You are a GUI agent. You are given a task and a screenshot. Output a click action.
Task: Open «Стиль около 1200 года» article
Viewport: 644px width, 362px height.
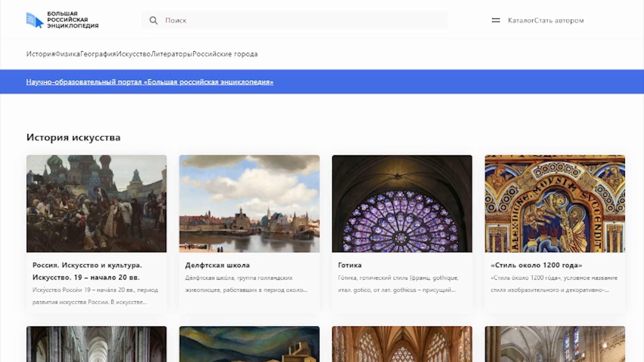click(x=536, y=265)
